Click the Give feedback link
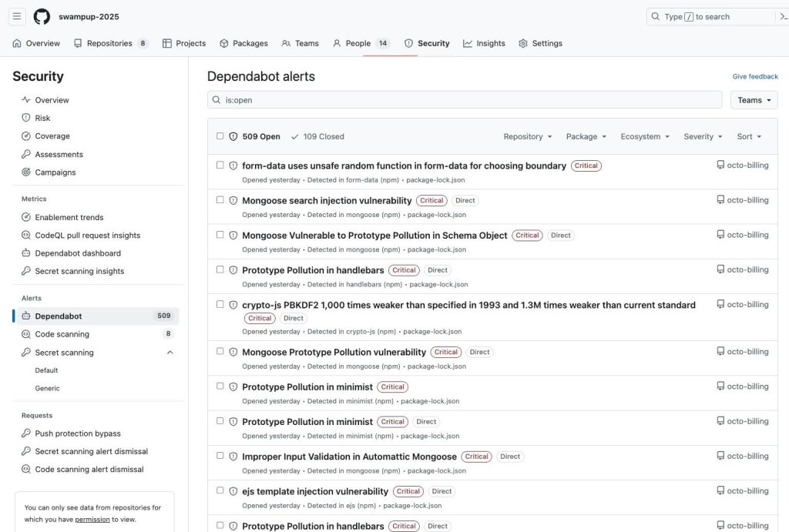Image resolution: width=789 pixels, height=532 pixels. click(x=754, y=76)
